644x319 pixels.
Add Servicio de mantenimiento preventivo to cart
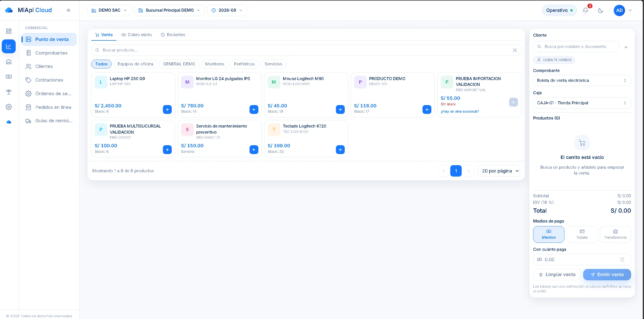click(x=254, y=150)
